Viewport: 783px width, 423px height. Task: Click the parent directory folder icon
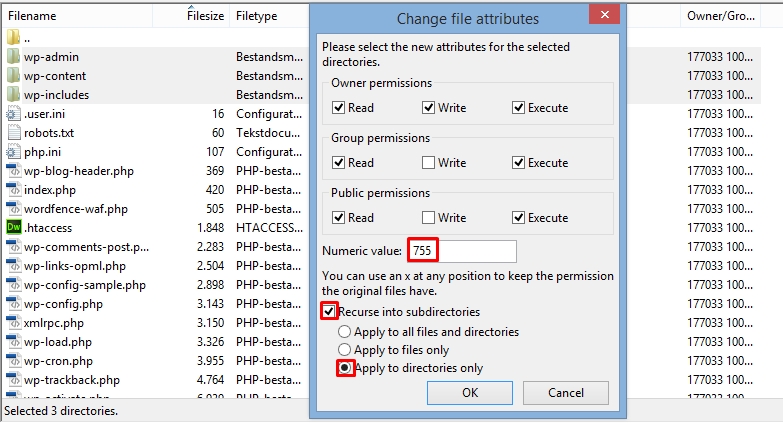coord(13,37)
